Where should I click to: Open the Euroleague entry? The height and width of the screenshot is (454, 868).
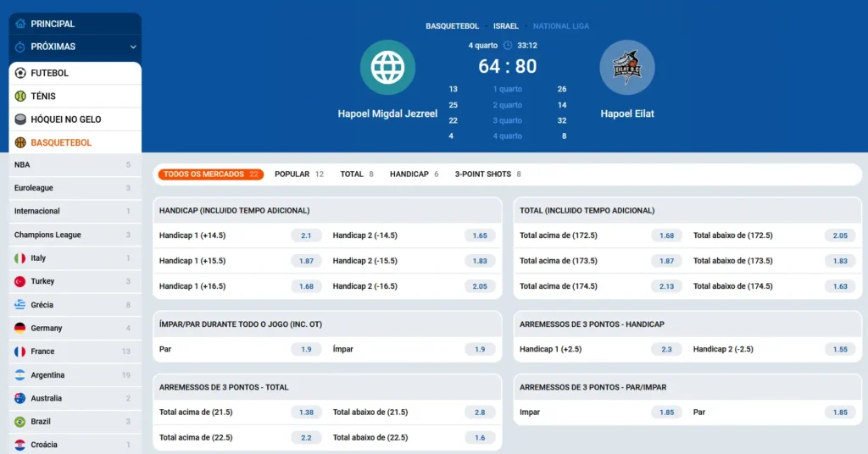point(75,188)
